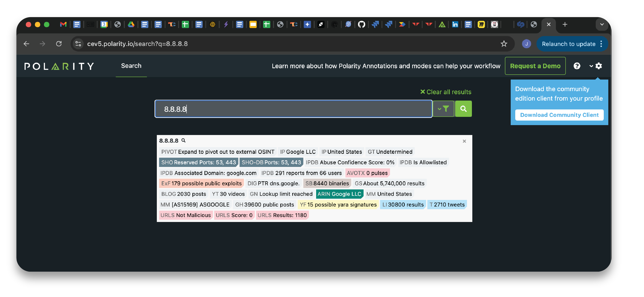644x297 pixels.
Task: Open the purple lightning bolt tab
Action: pos(226,24)
